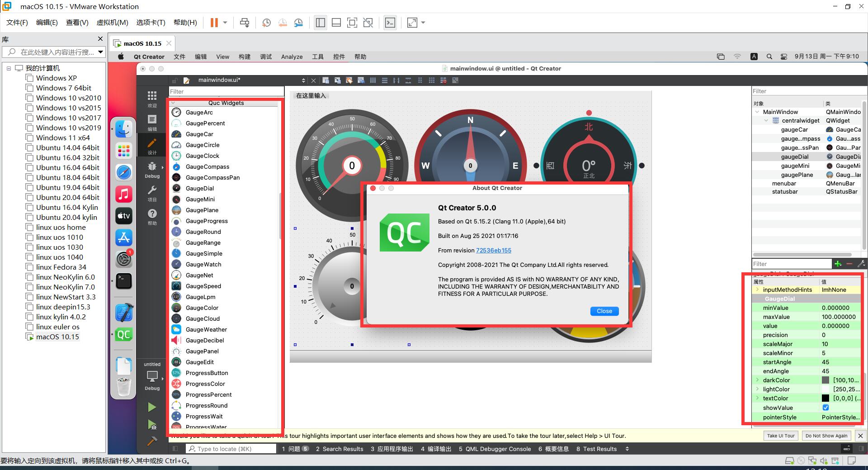868x470 pixels.
Task: Enter VMware full screen mode icon
Action: pyautogui.click(x=352, y=23)
